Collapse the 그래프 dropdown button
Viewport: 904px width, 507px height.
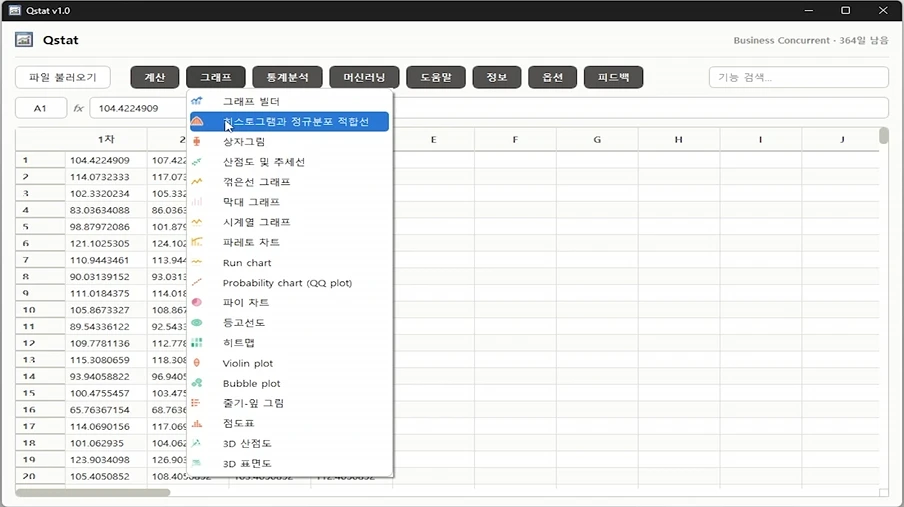tap(216, 77)
